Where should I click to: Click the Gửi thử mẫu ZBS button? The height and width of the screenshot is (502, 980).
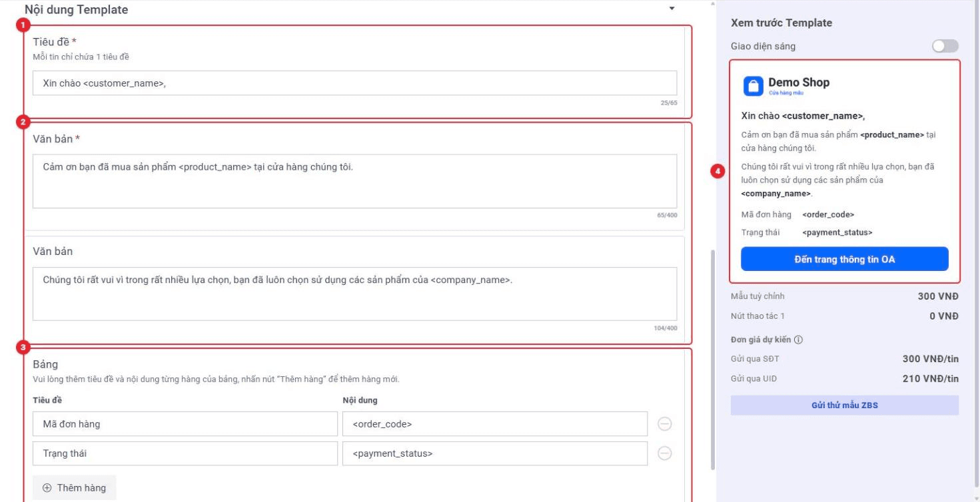844,405
